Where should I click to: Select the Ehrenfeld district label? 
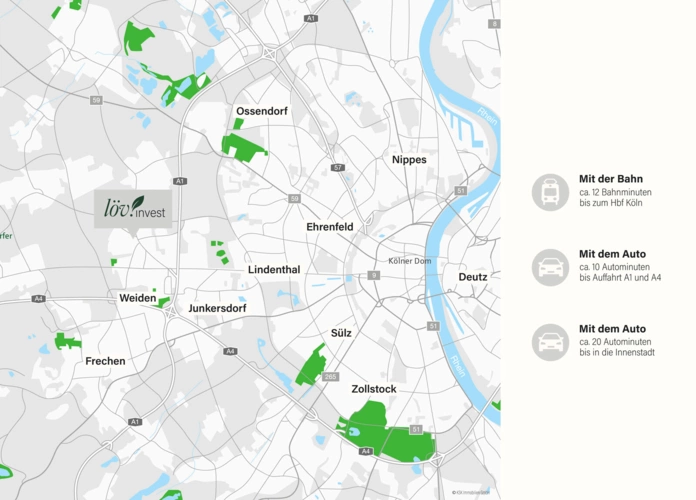click(x=330, y=227)
